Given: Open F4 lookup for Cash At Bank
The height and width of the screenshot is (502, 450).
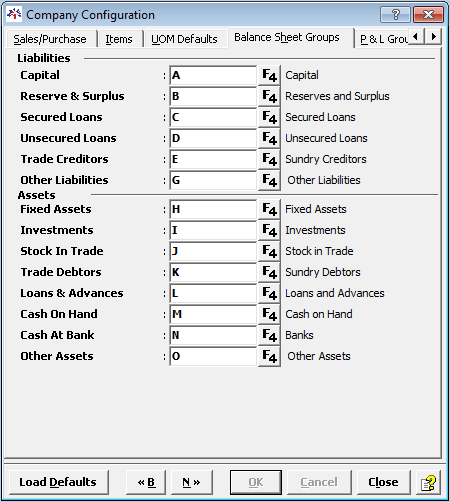Looking at the screenshot, I should 269,335.
